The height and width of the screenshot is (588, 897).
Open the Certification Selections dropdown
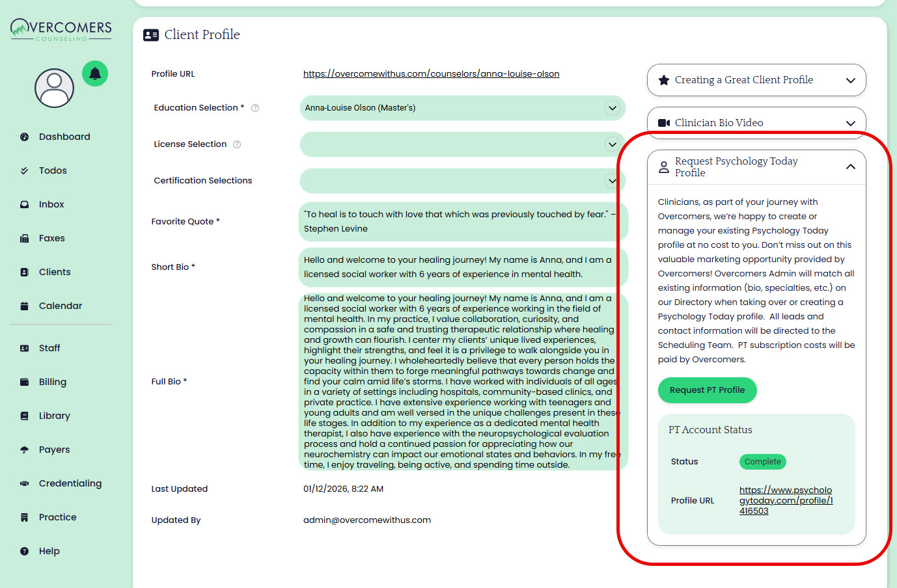[462, 181]
